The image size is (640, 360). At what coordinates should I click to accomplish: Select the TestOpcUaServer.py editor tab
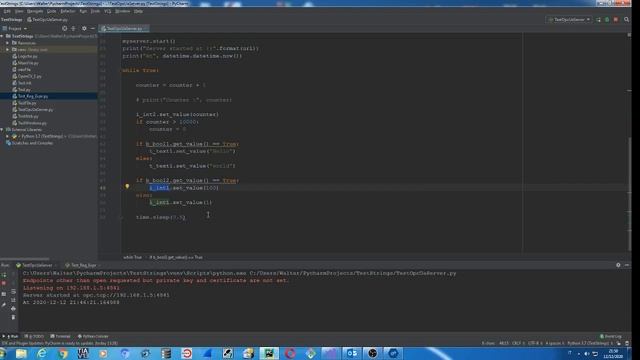(124, 29)
